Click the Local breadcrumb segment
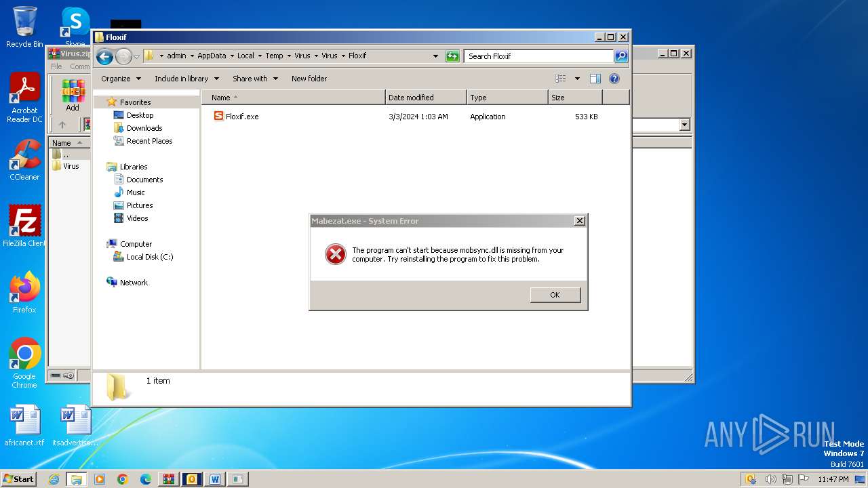 245,56
